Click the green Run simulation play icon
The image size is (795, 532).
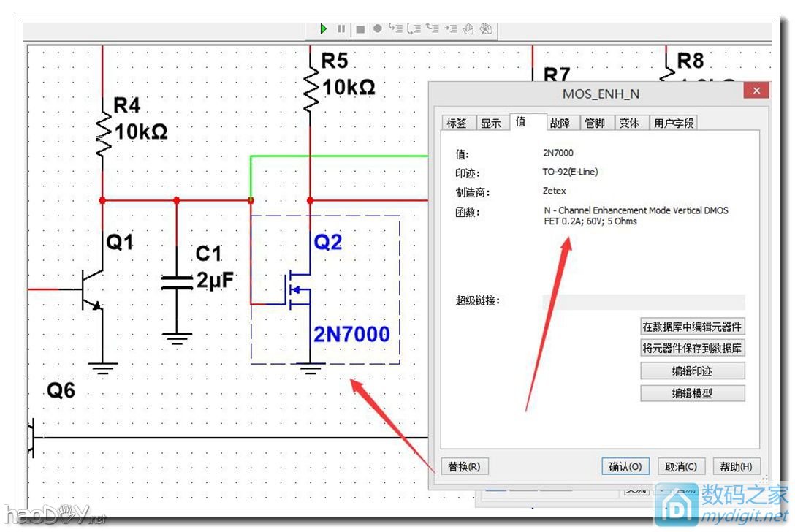coord(323,28)
